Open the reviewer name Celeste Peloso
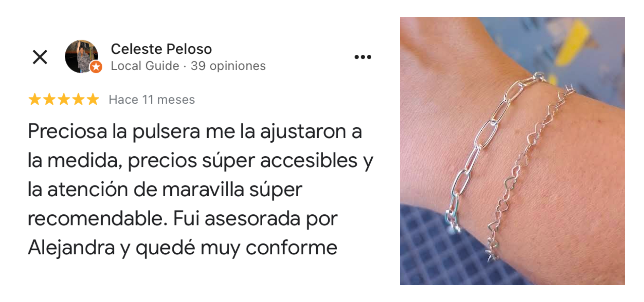This screenshot has height=302, width=644. (x=161, y=49)
